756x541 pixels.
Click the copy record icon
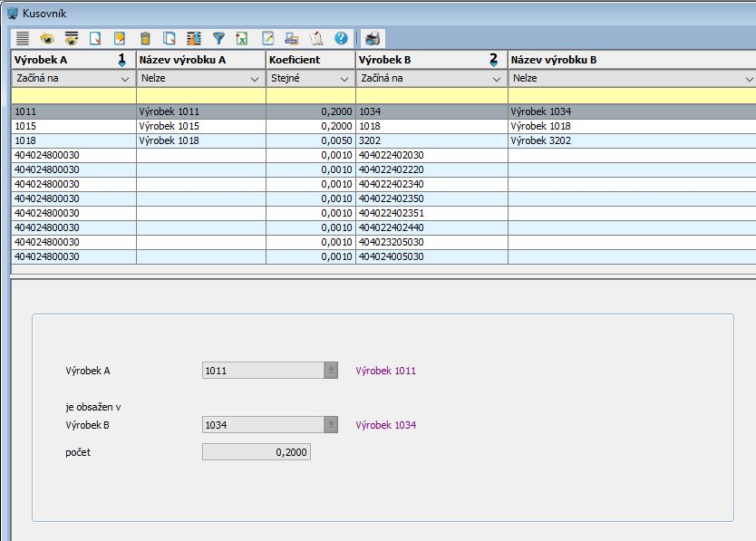170,39
